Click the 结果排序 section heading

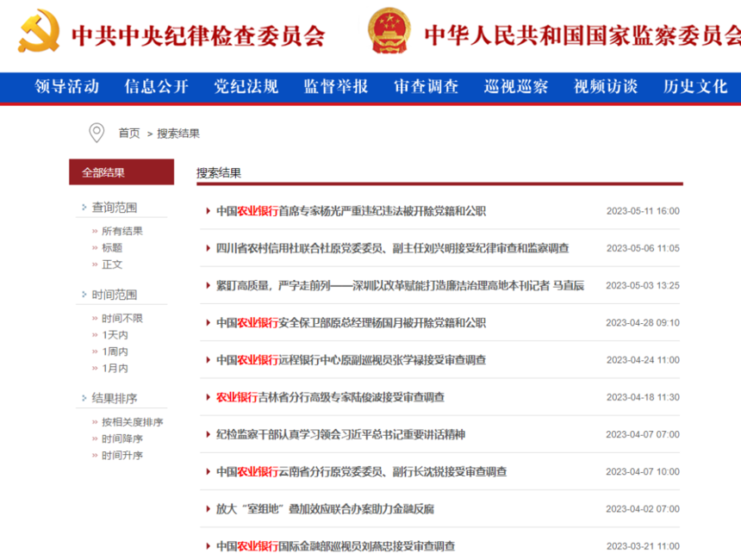[115, 398]
